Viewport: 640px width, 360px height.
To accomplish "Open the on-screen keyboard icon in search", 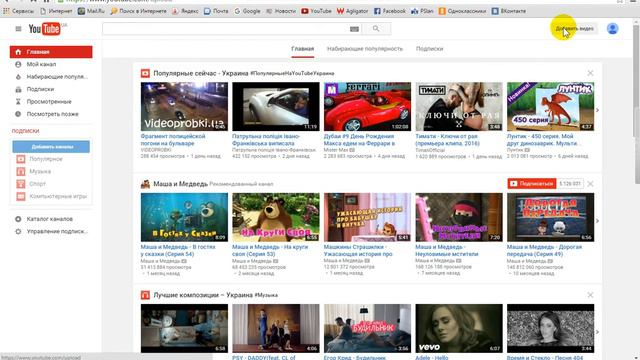I will pos(354,29).
